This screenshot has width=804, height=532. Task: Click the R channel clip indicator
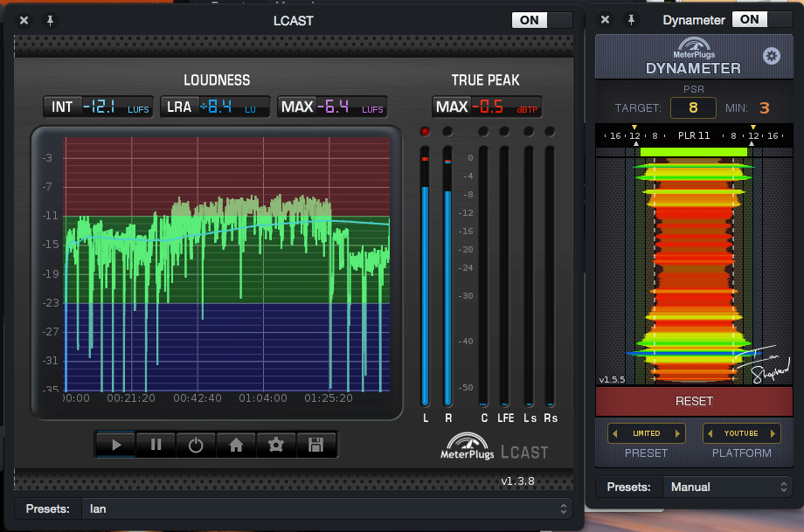pos(447,132)
